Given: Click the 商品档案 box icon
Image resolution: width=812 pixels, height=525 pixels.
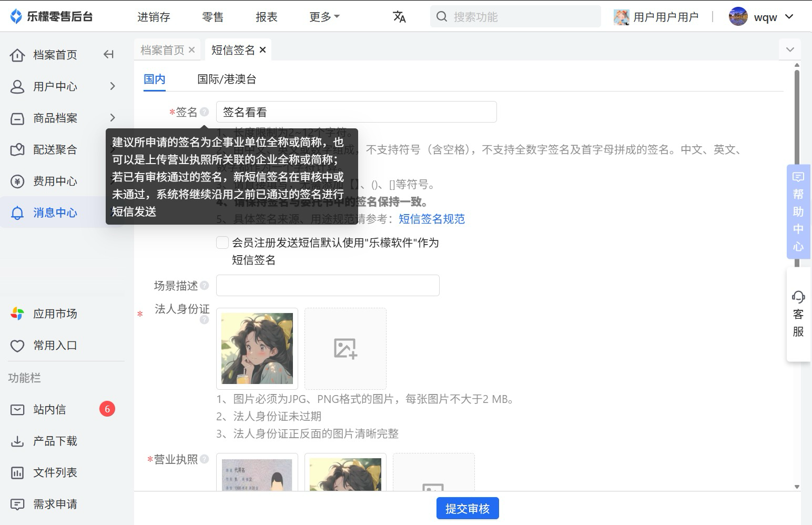Looking at the screenshot, I should (x=17, y=118).
